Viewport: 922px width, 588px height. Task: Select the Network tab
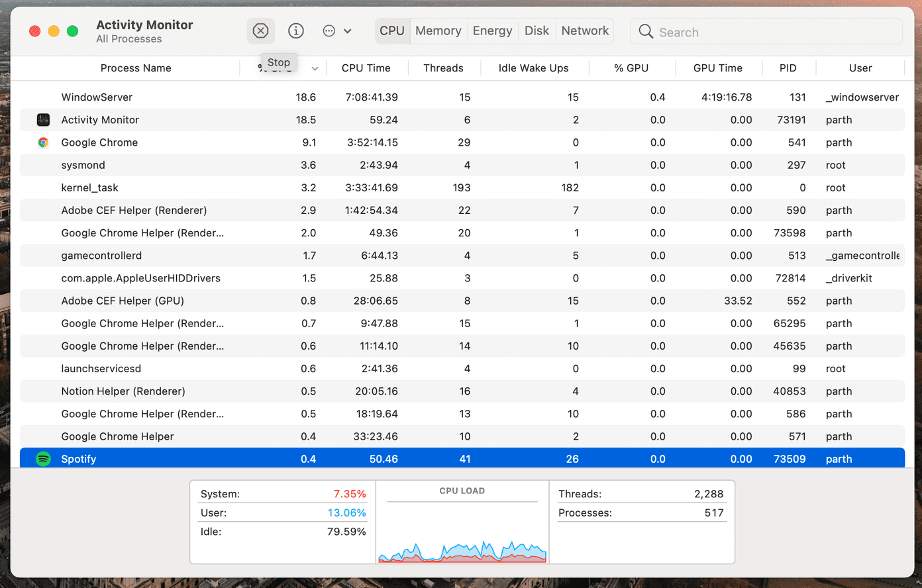pyautogui.click(x=585, y=31)
